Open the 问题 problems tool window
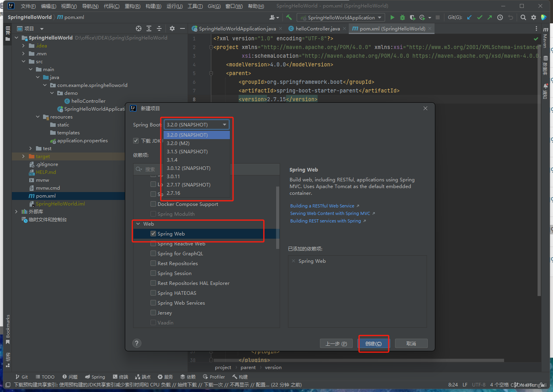The width and height of the screenshot is (553, 392). (x=70, y=377)
